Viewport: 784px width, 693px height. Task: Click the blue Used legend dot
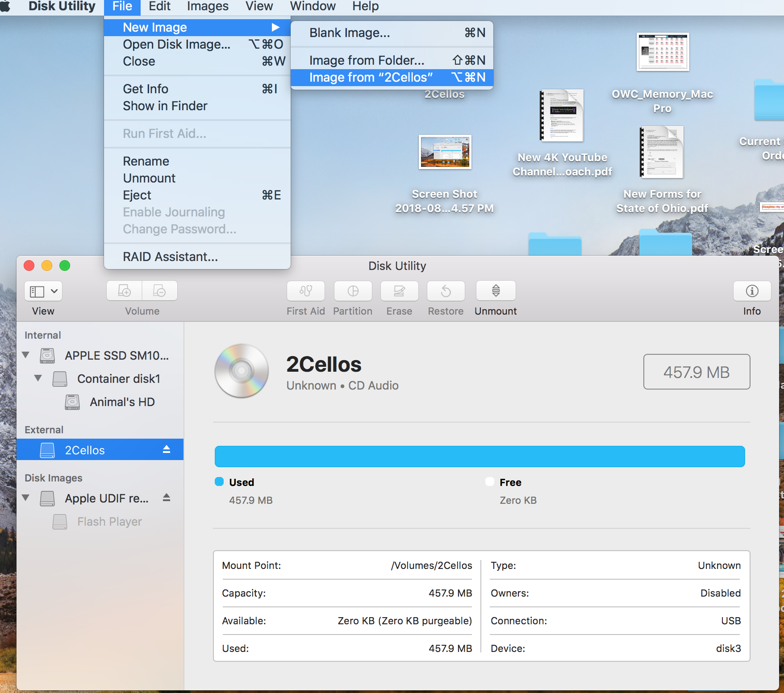219,481
